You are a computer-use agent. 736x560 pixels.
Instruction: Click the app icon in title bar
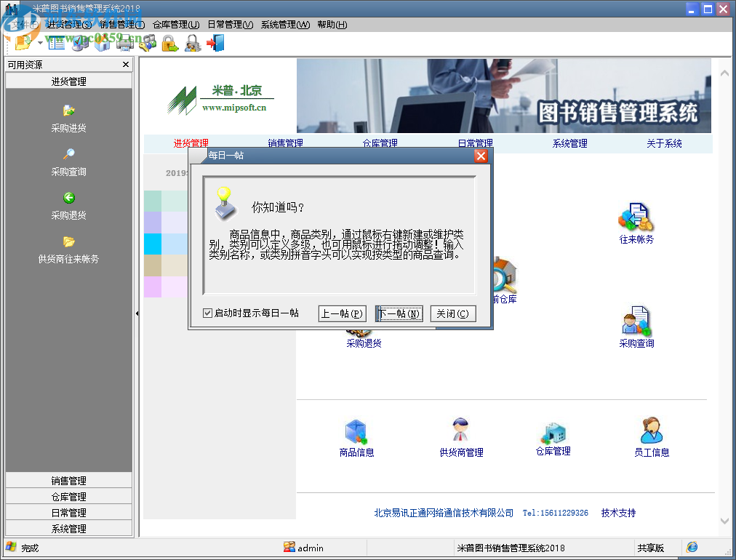click(x=11, y=9)
